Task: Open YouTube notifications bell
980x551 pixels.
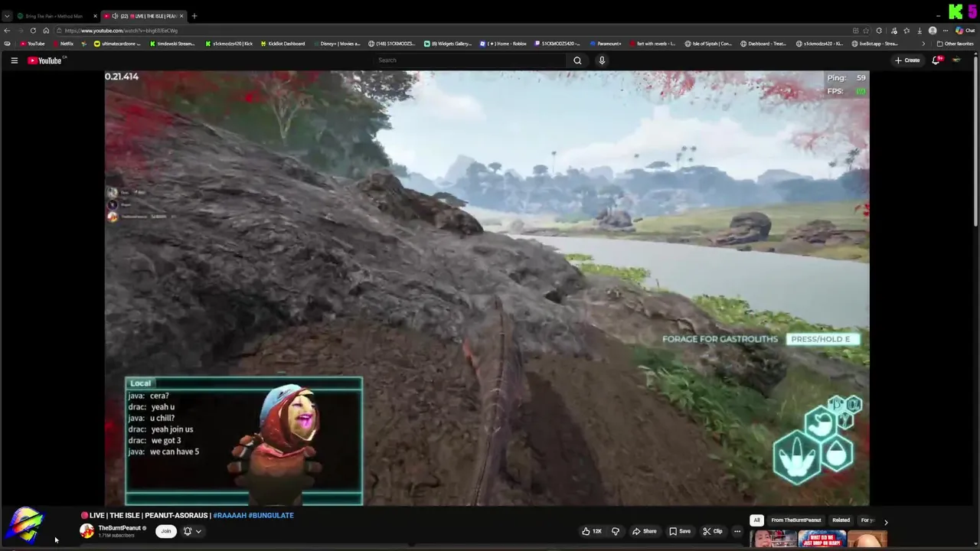Action: click(936, 60)
